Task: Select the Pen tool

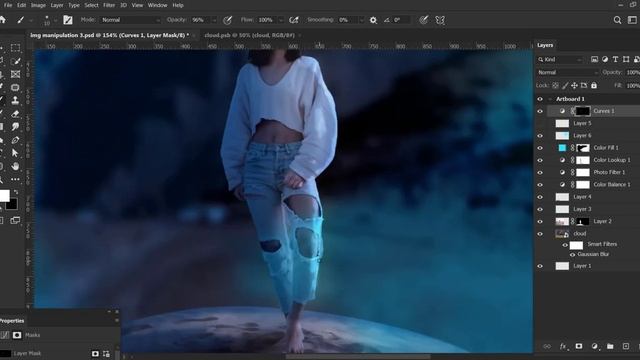Action: pos(16,140)
